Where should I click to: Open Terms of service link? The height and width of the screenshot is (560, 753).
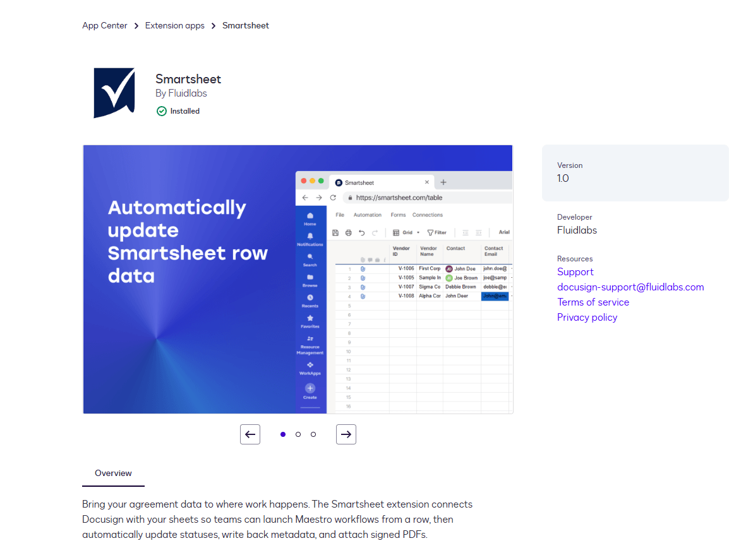click(x=593, y=302)
